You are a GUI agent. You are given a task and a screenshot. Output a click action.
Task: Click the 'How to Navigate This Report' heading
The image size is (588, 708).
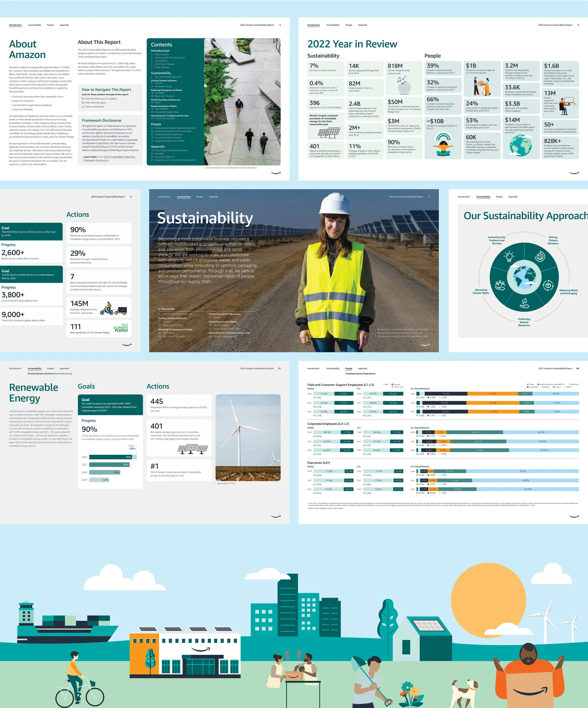coord(107,90)
